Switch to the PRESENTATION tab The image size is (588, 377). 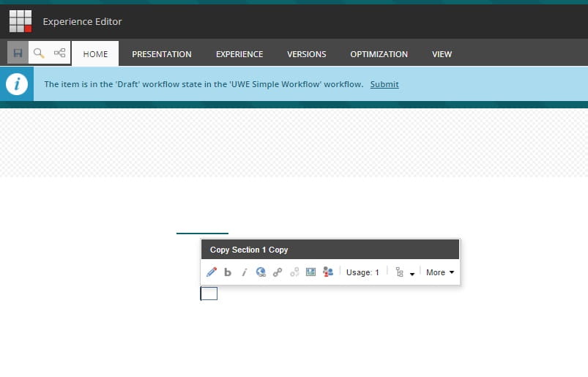[162, 54]
